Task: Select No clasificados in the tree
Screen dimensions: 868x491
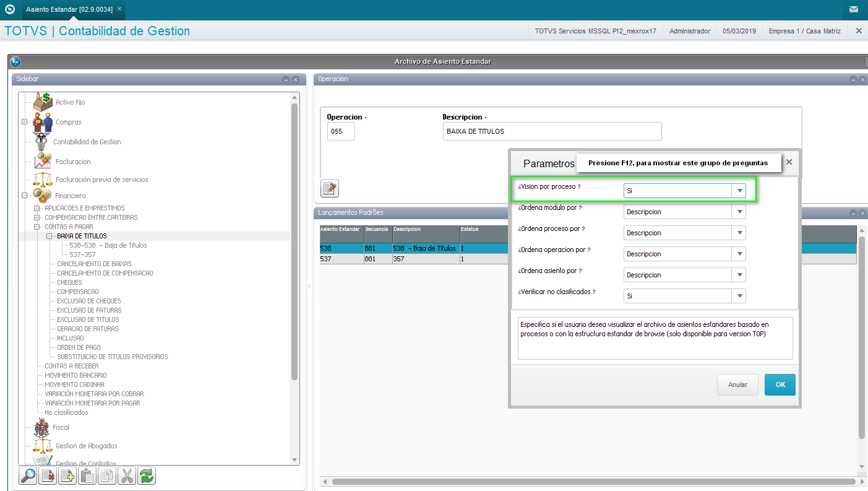Action: click(x=66, y=412)
